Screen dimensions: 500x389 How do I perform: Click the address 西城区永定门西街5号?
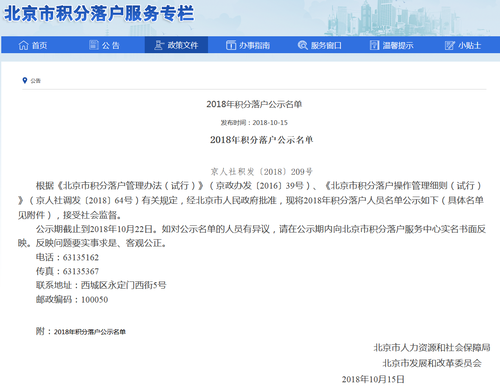(x=123, y=285)
